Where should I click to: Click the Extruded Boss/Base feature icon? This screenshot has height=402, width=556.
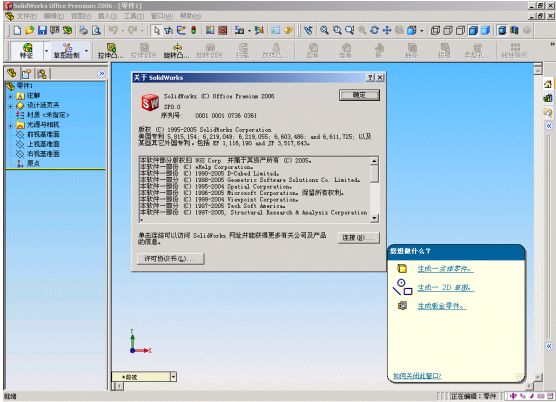(x=111, y=51)
